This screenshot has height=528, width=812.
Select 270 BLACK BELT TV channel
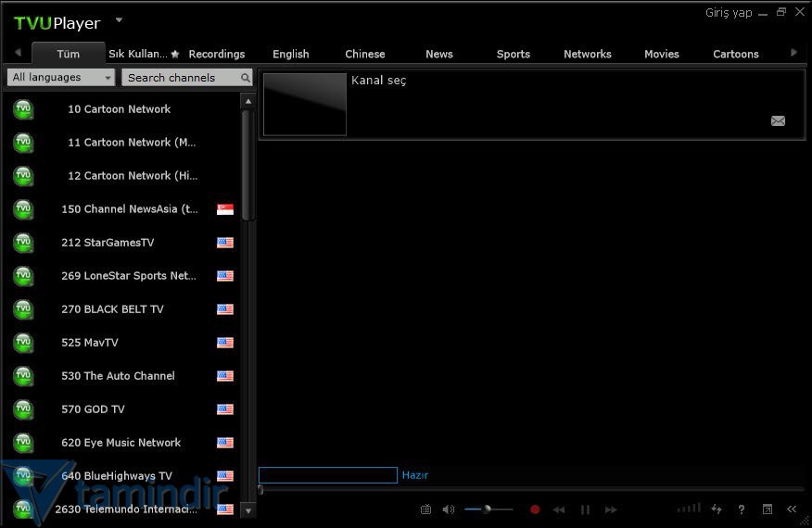click(122, 309)
